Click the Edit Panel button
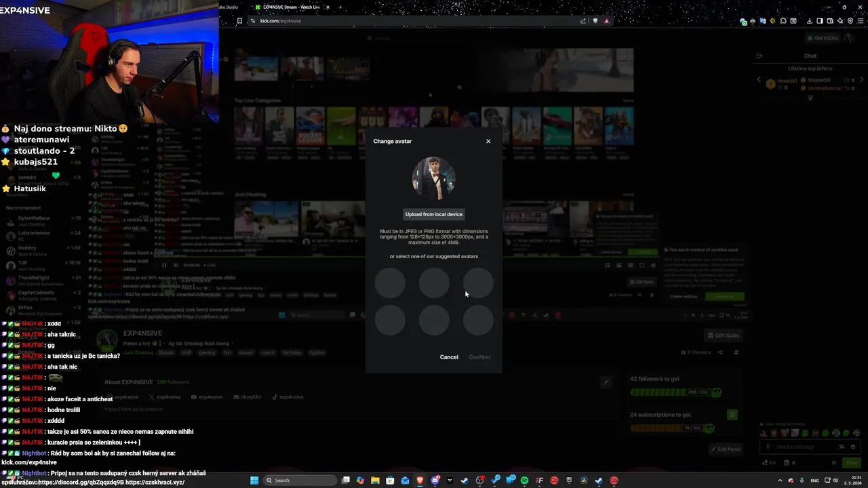 click(726, 449)
